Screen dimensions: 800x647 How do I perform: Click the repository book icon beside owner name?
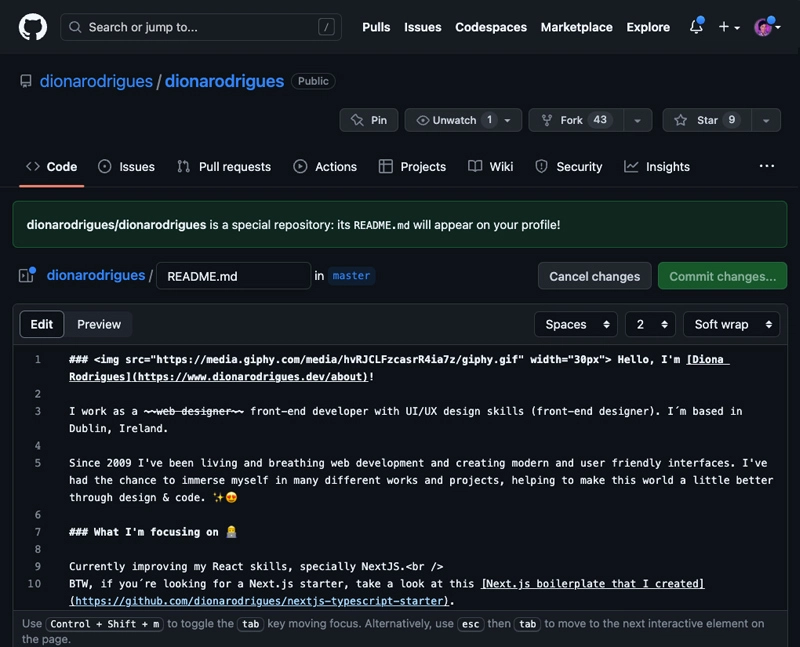26,81
